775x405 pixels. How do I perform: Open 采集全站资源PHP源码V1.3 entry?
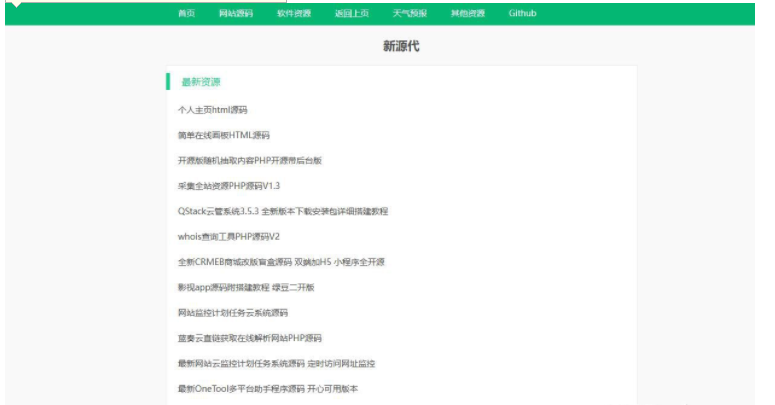pyautogui.click(x=229, y=185)
